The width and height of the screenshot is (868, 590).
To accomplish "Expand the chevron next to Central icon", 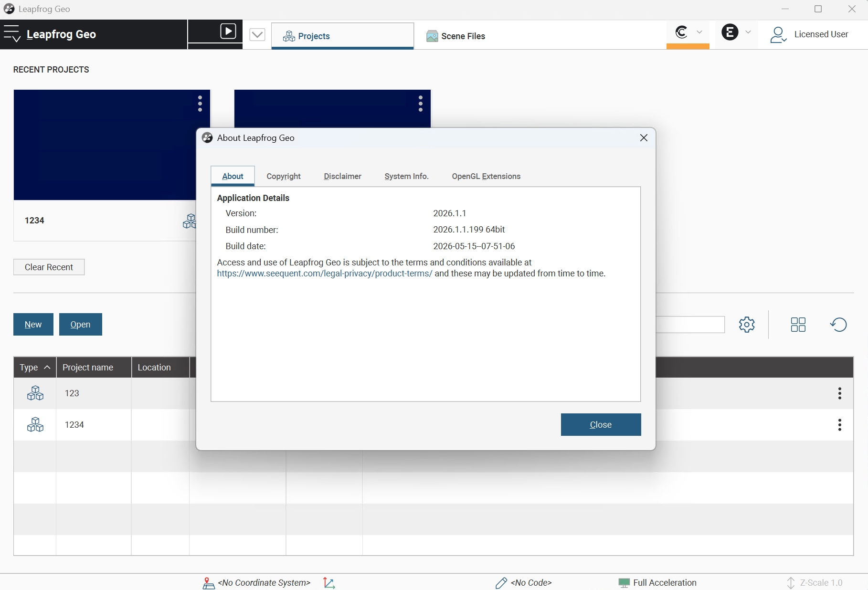I will coord(699,32).
